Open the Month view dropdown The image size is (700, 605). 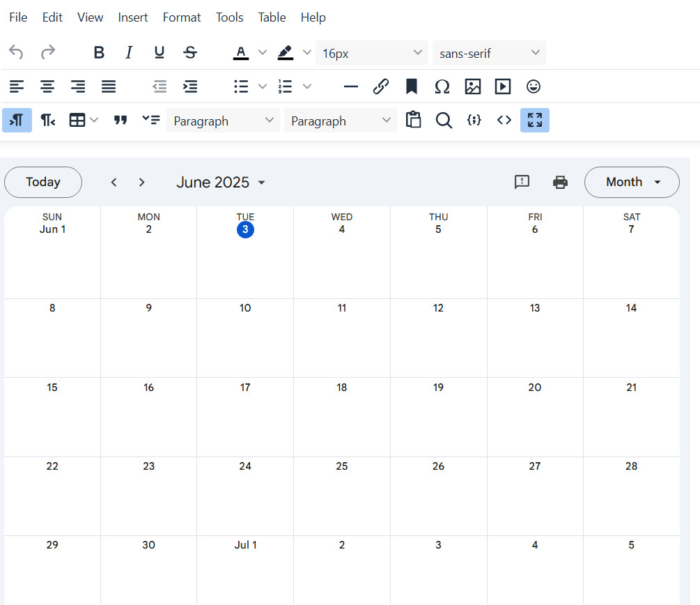point(632,183)
